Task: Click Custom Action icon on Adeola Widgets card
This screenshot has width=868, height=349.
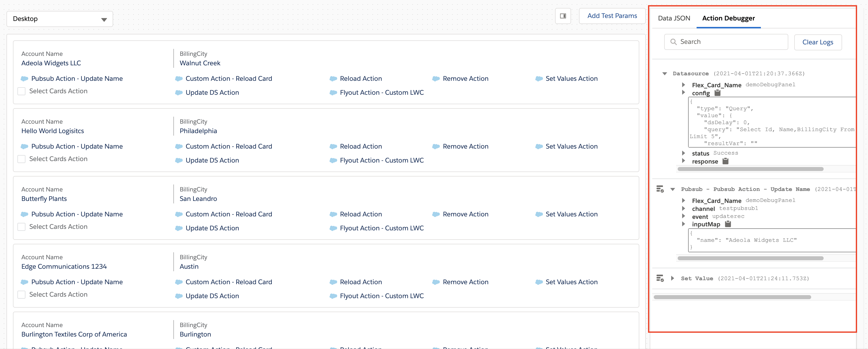Action: 179,79
